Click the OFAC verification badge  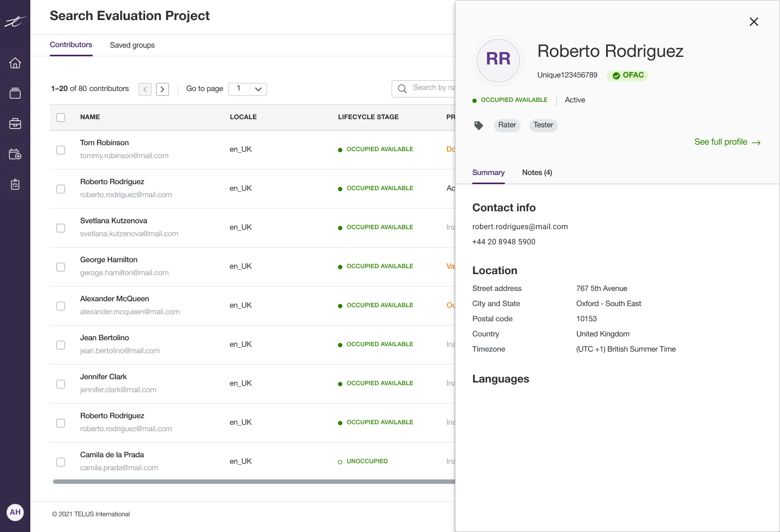tap(627, 75)
